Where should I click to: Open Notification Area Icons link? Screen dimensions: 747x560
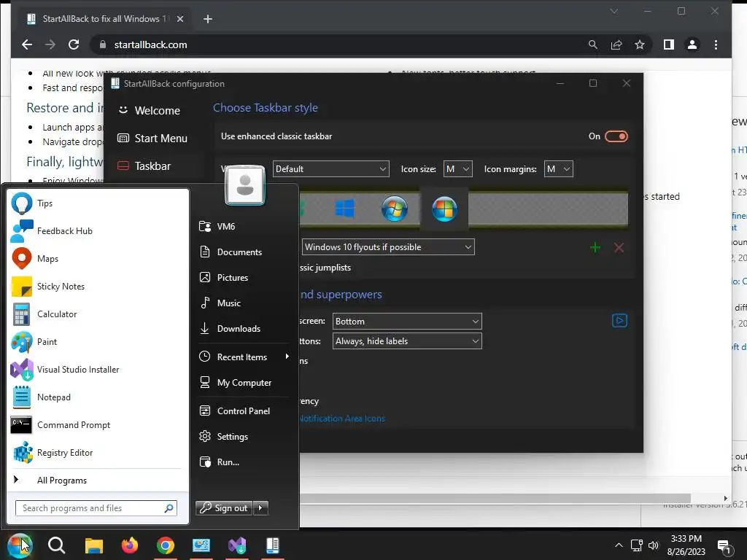[x=342, y=419]
